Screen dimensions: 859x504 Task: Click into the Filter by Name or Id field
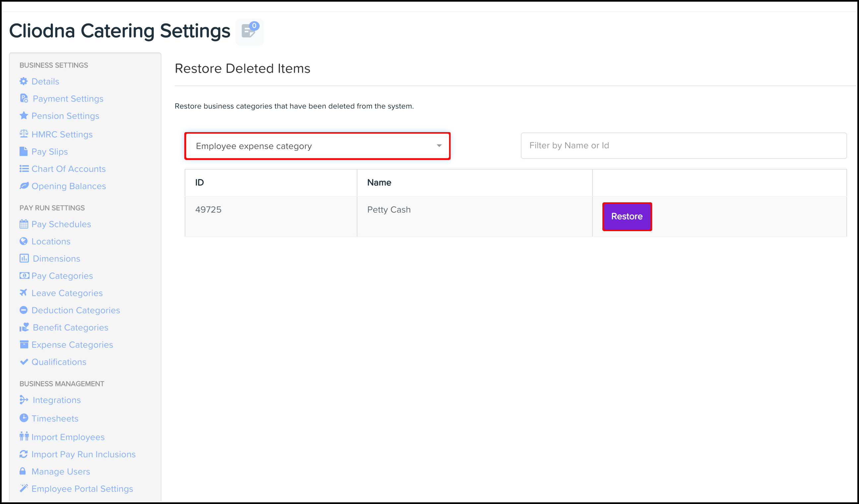(683, 146)
